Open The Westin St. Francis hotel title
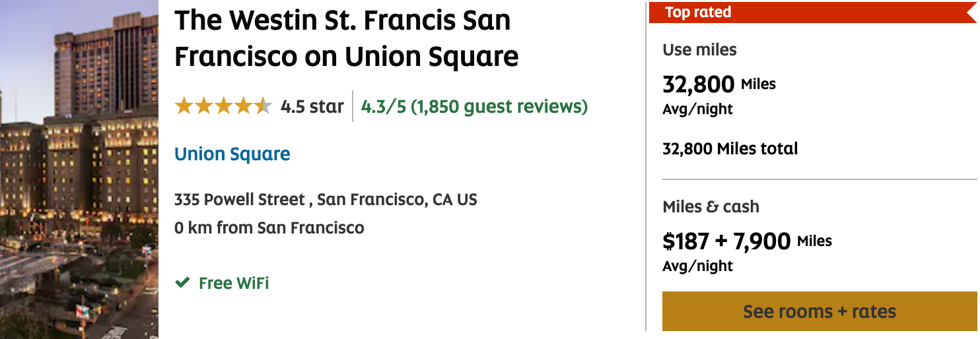This screenshot has width=980, height=339. click(x=346, y=39)
